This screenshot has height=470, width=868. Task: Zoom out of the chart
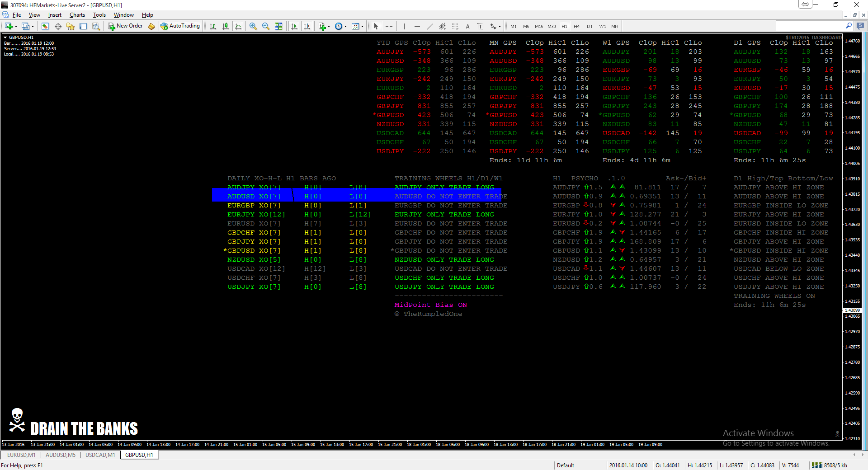tap(266, 26)
